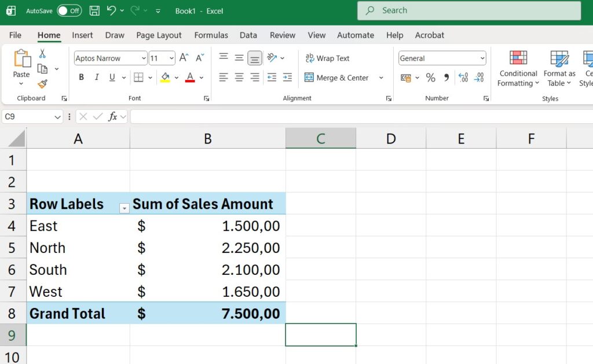Toggle bold formatting

click(81, 77)
